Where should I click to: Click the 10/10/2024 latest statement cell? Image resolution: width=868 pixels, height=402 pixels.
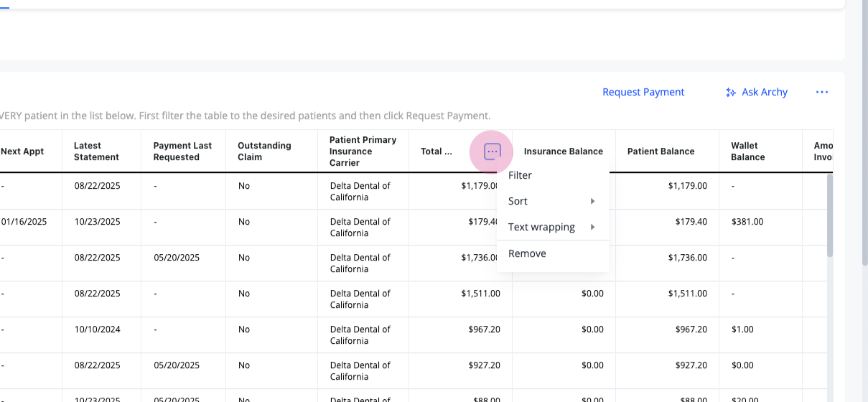(98, 329)
